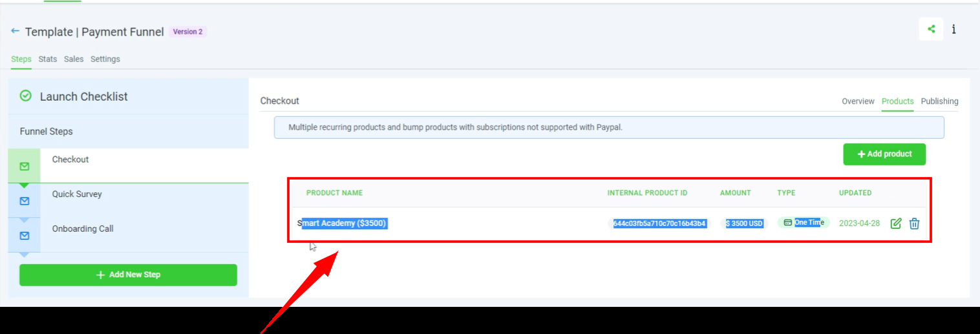Viewport: 980px width, 334px height.
Task: Delete the Smart Academy product
Action: tap(914, 224)
